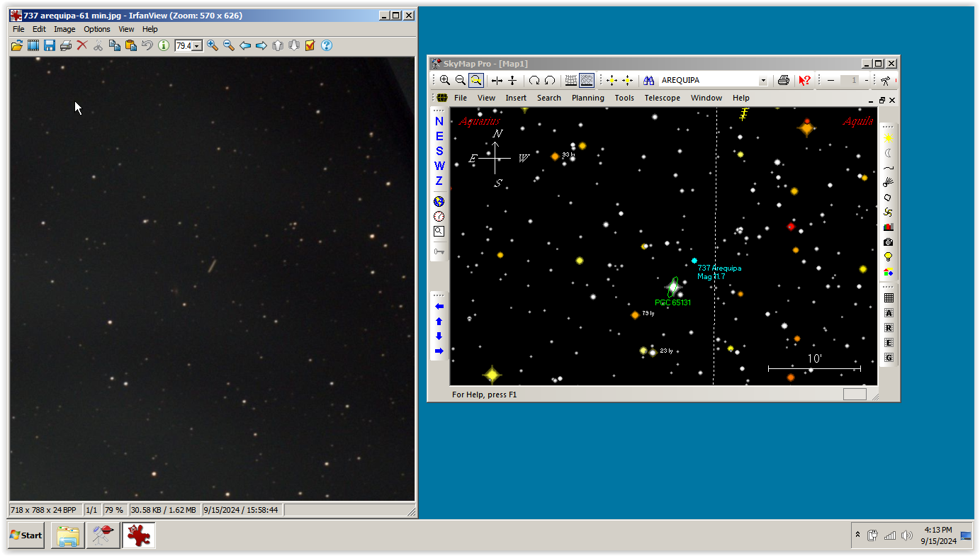Paste from clipboard in IrfanView toolbar
The image size is (980, 556).
click(x=131, y=45)
